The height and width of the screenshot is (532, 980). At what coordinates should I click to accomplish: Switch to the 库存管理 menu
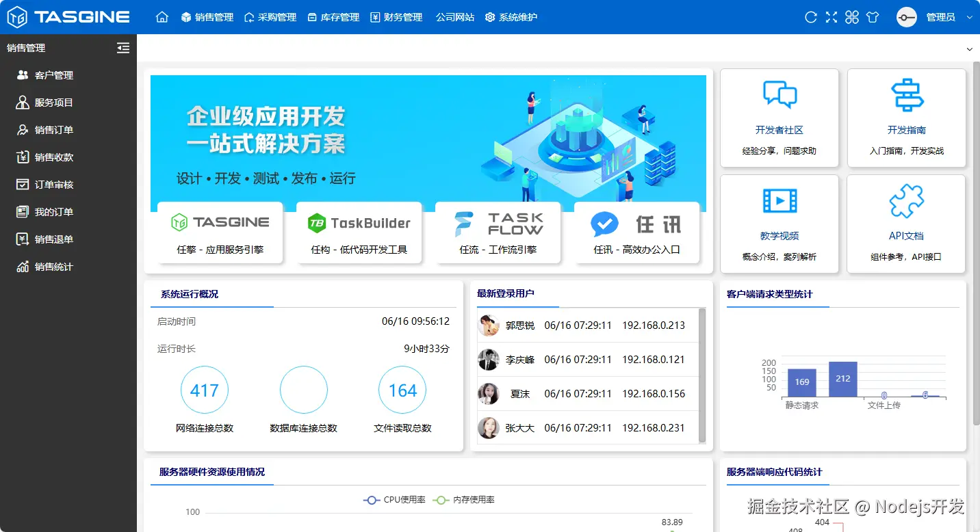tap(333, 16)
